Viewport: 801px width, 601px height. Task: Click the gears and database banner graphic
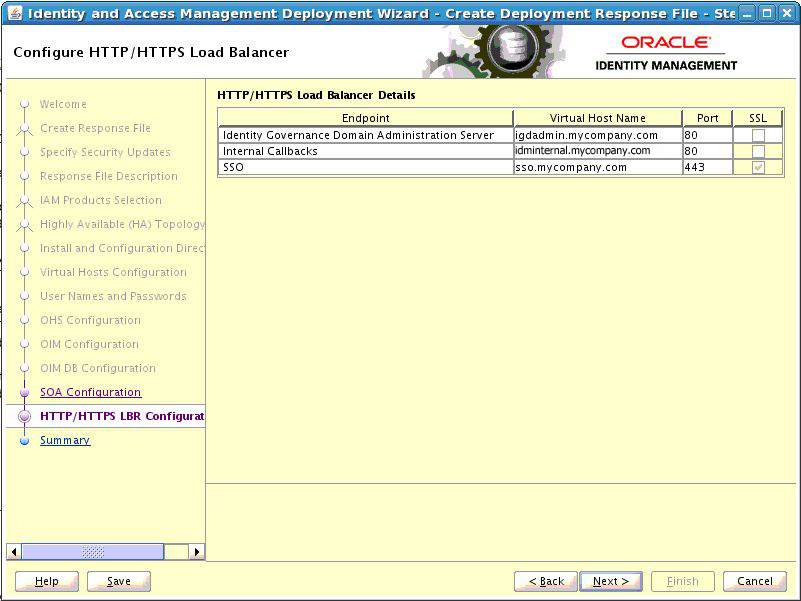click(493, 51)
